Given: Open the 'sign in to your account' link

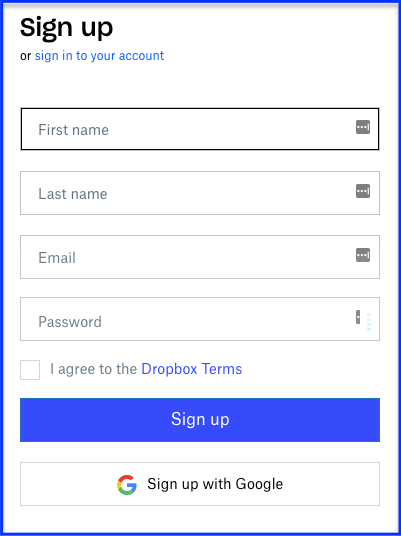Looking at the screenshot, I should [99, 55].
